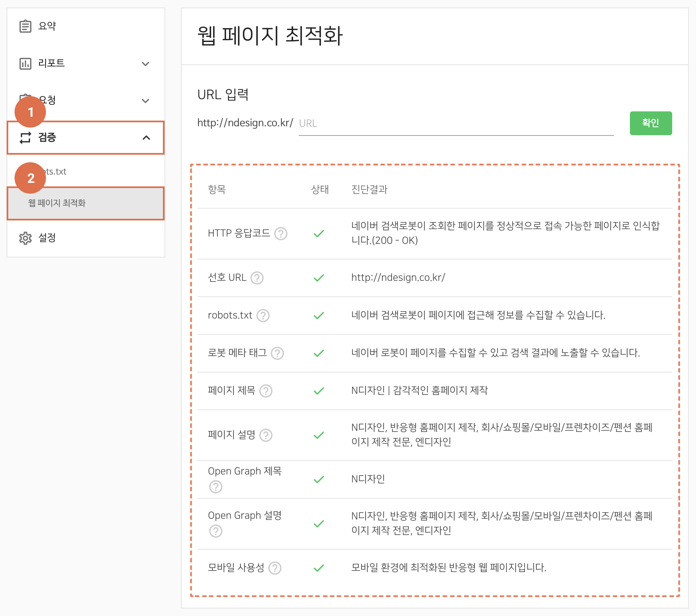
Task: Click help icon next to 모바일 사용성
Action: [274, 568]
